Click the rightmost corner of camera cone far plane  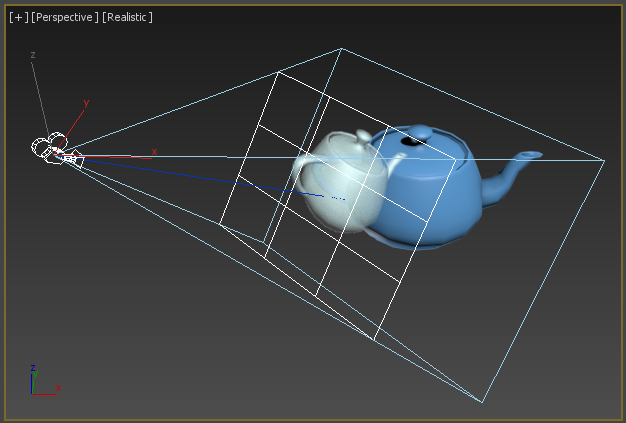click(604, 161)
